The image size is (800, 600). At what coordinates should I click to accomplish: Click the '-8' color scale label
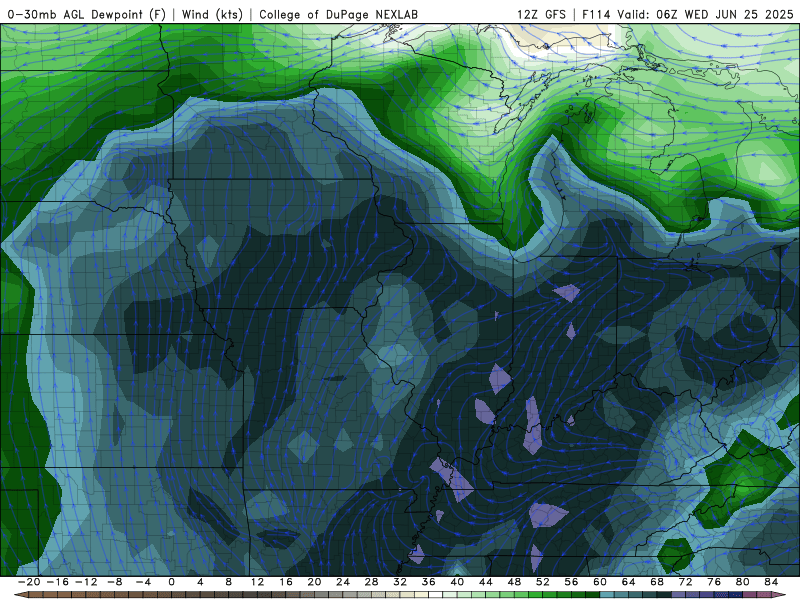pos(114,582)
